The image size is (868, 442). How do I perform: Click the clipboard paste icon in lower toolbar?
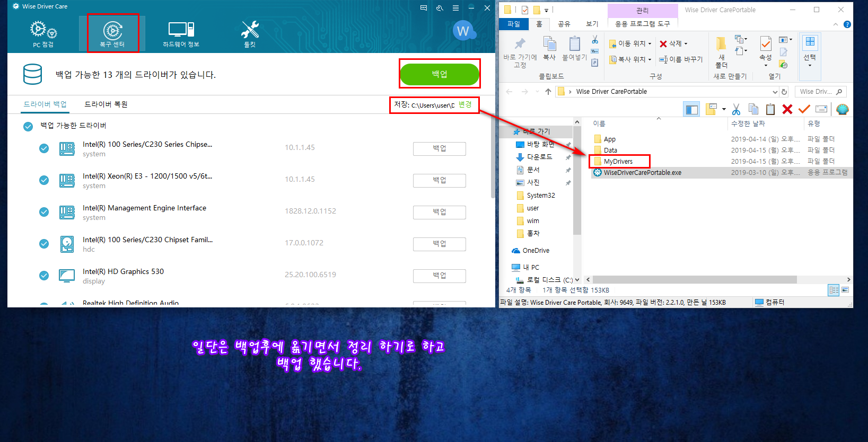pyautogui.click(x=770, y=109)
